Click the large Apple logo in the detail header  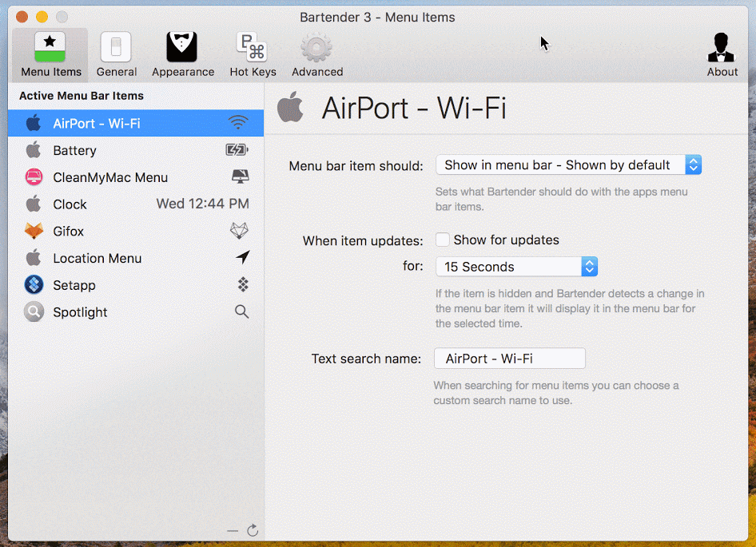click(290, 106)
